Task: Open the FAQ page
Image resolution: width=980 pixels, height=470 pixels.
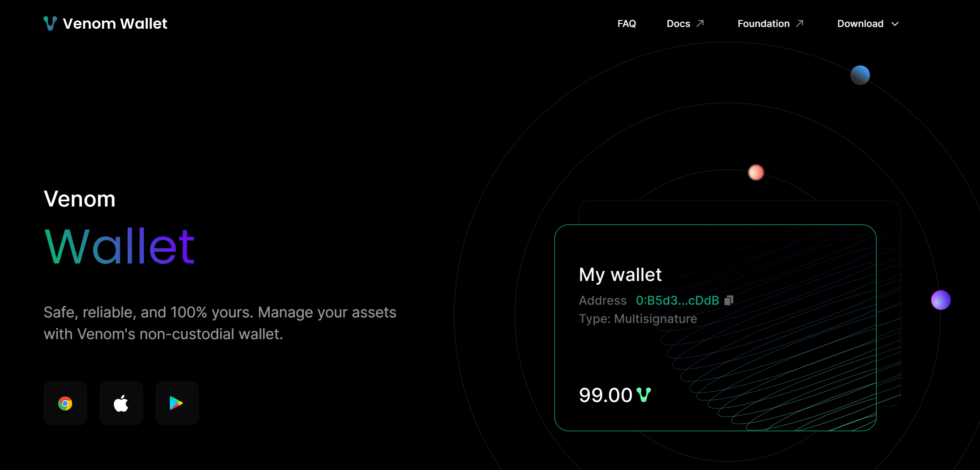Action: (626, 24)
